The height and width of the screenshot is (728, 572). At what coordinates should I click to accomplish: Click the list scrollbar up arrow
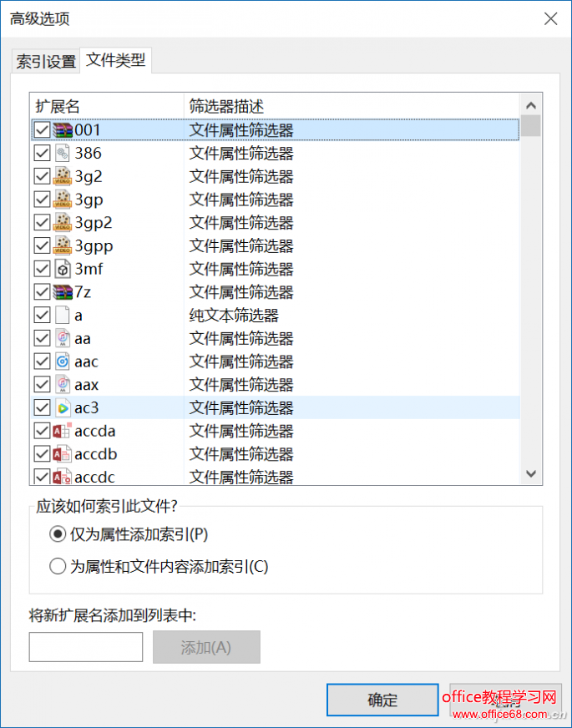click(531, 106)
